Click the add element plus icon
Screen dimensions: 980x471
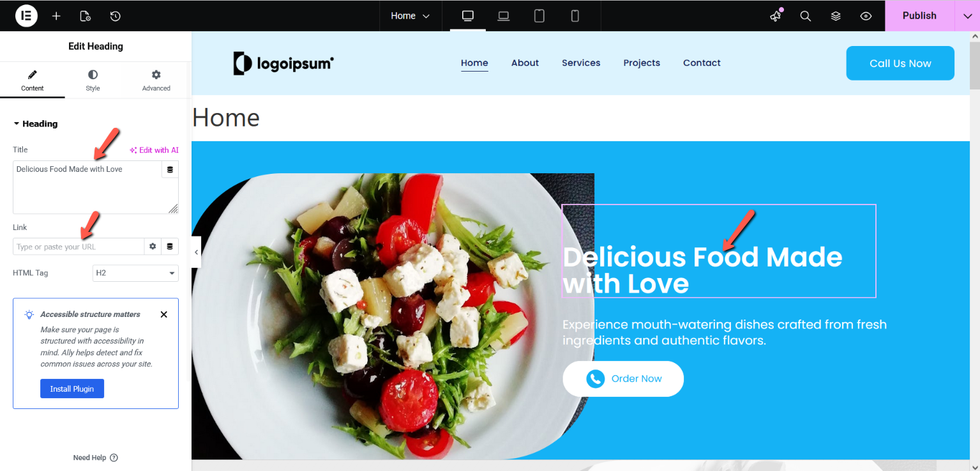(x=56, y=16)
